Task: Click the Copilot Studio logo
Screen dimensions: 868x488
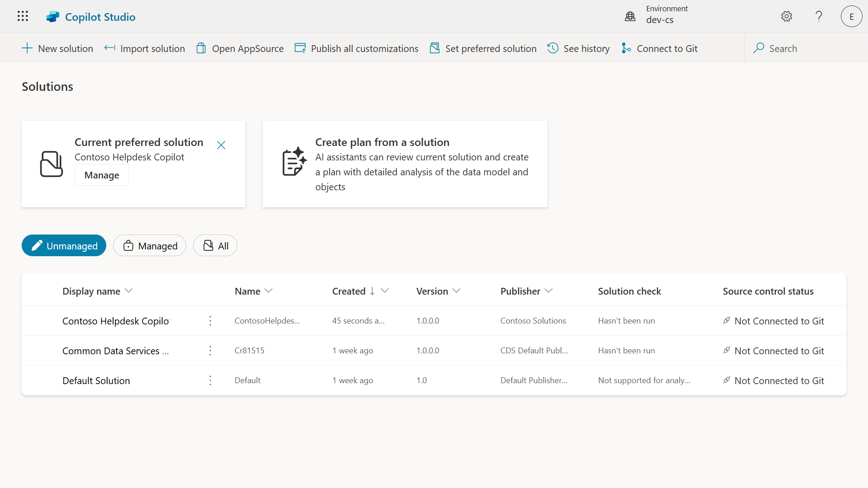Action: [53, 17]
